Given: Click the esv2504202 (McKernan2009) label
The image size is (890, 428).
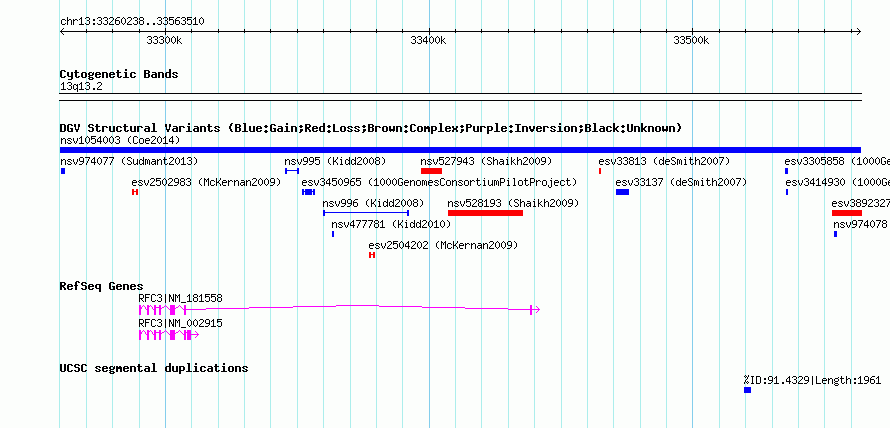Looking at the screenshot, I should click(443, 245).
